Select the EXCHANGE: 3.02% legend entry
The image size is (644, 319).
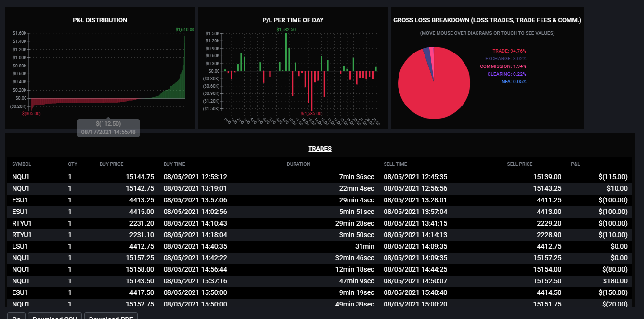[x=505, y=59]
